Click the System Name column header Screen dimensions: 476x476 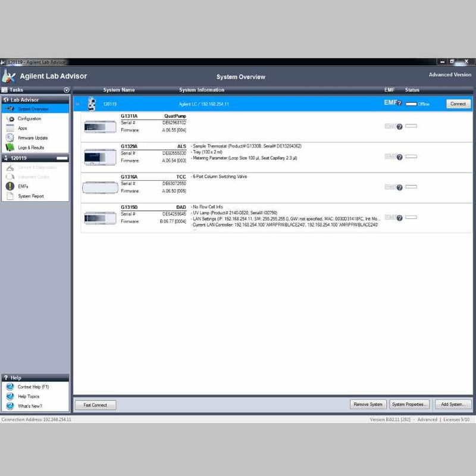click(118, 90)
